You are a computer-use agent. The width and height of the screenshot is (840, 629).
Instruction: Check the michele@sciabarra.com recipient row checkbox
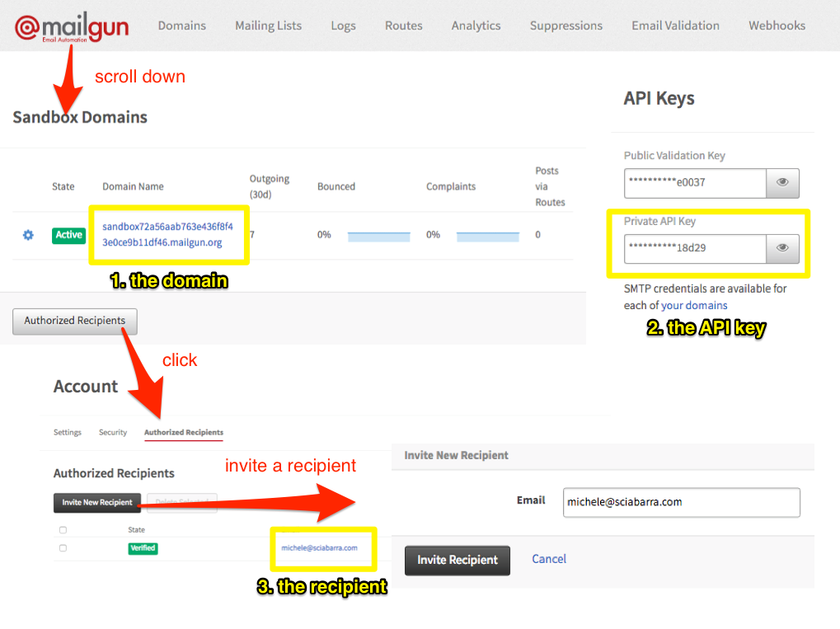(x=63, y=548)
